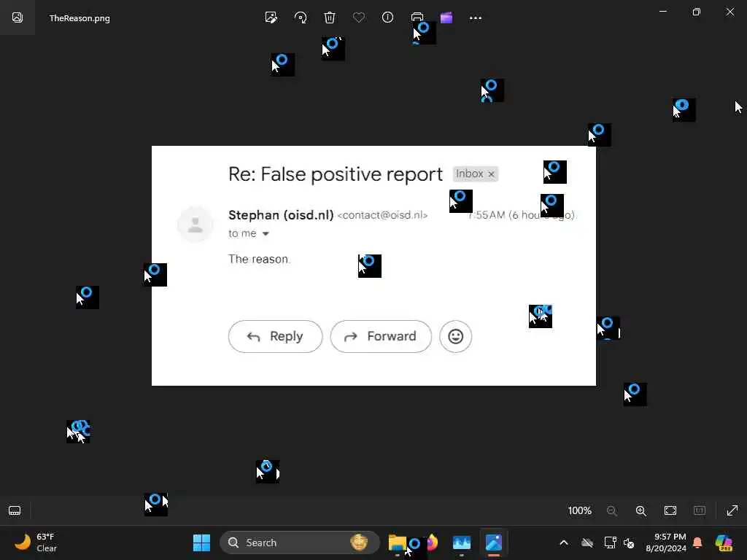Open the performance monitor taskbar app
This screenshot has height=560, width=747.
(x=462, y=542)
